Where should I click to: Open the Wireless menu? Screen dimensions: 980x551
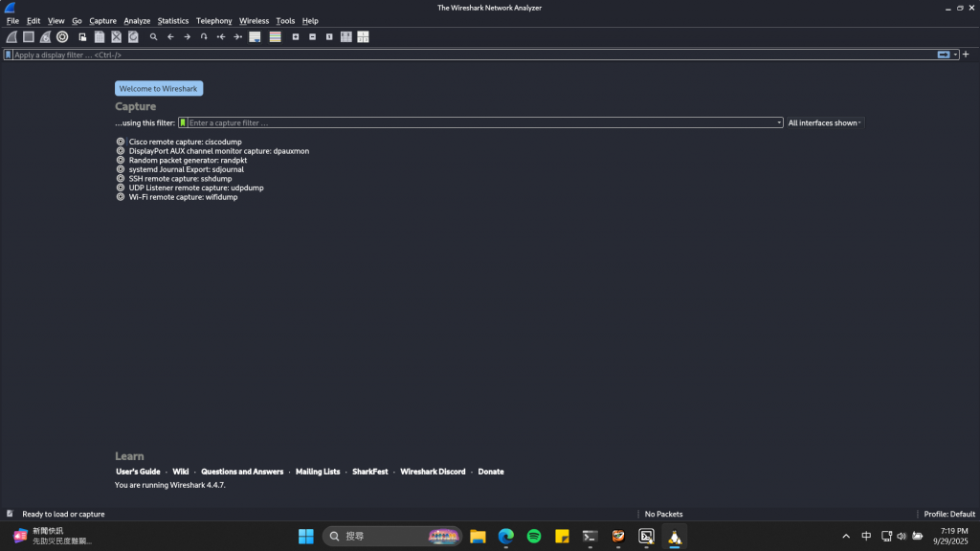(x=254, y=21)
